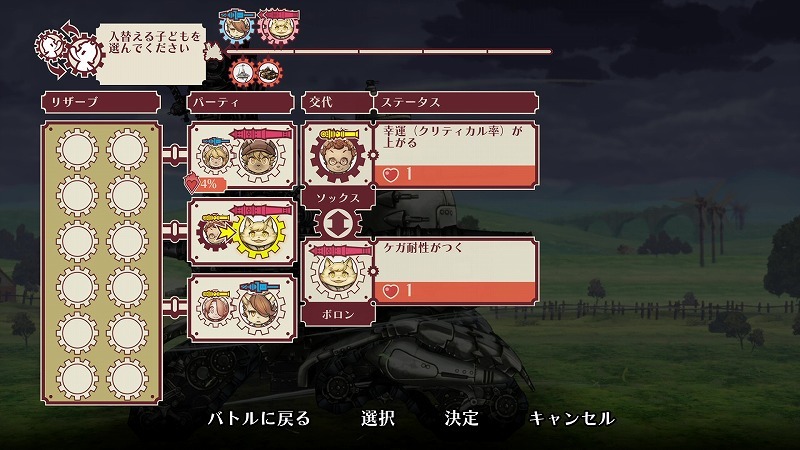Select the last empty reserve gear slot
This screenshot has width=800, height=450.
127,379
